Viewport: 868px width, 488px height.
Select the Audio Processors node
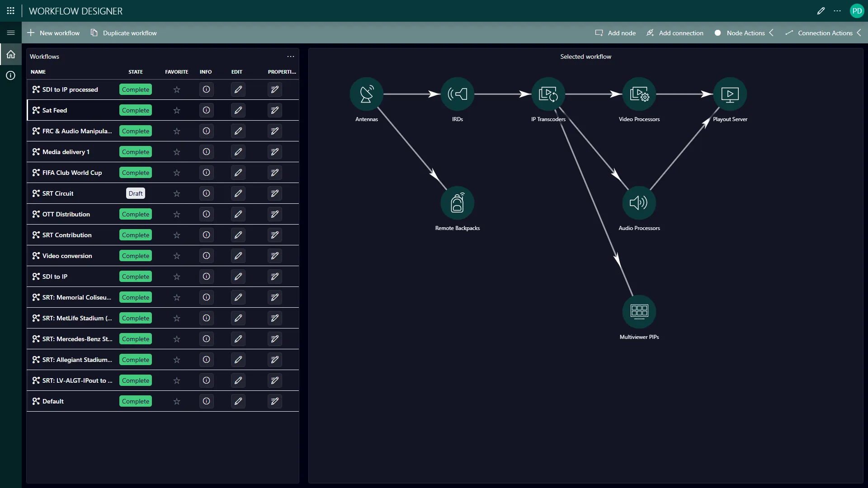tap(639, 203)
